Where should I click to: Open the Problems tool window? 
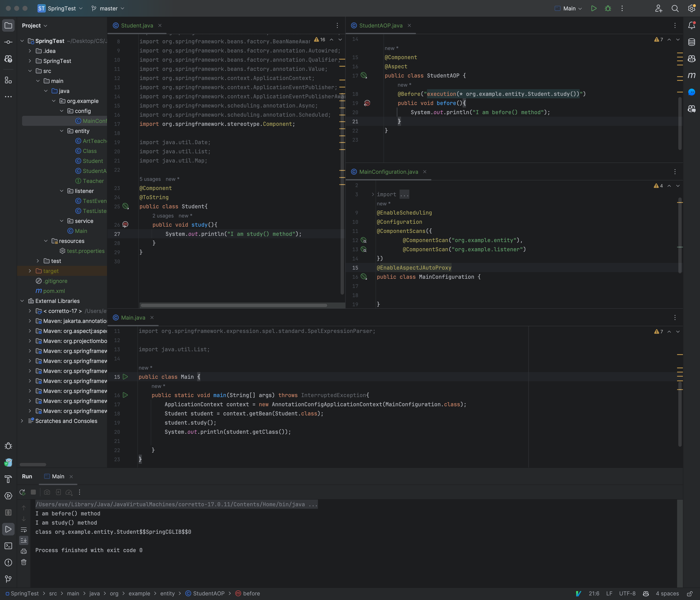click(x=9, y=562)
